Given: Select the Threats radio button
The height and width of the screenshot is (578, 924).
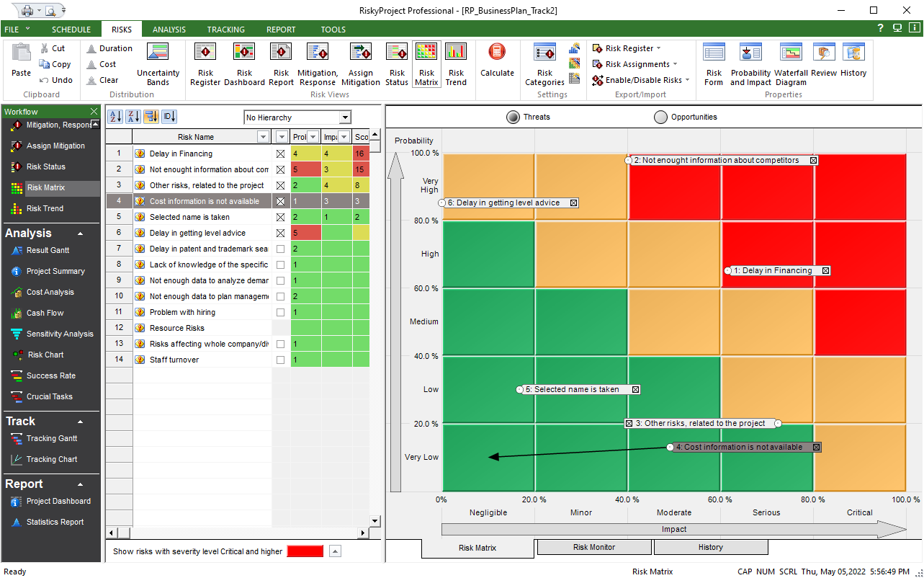Looking at the screenshot, I should click(513, 117).
